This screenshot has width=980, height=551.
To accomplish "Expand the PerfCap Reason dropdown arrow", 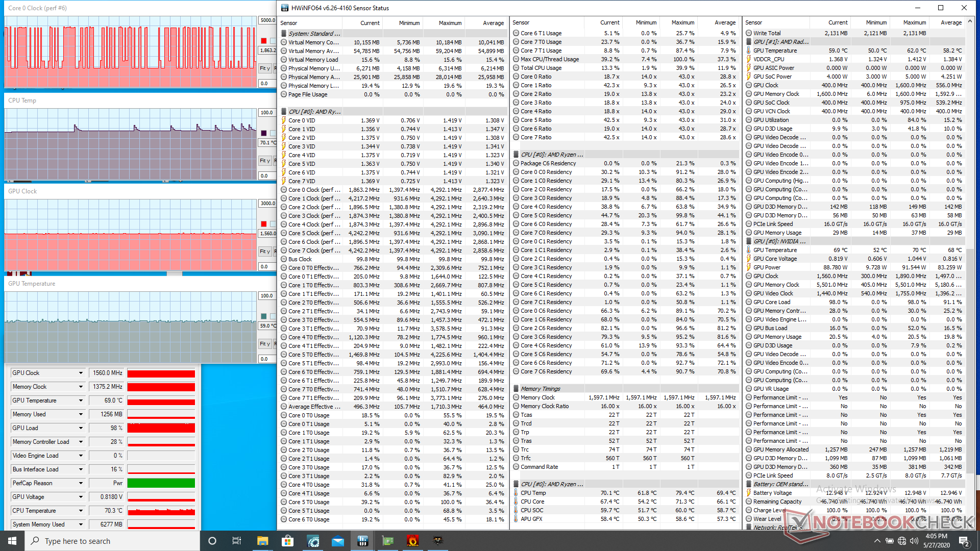I will [81, 483].
